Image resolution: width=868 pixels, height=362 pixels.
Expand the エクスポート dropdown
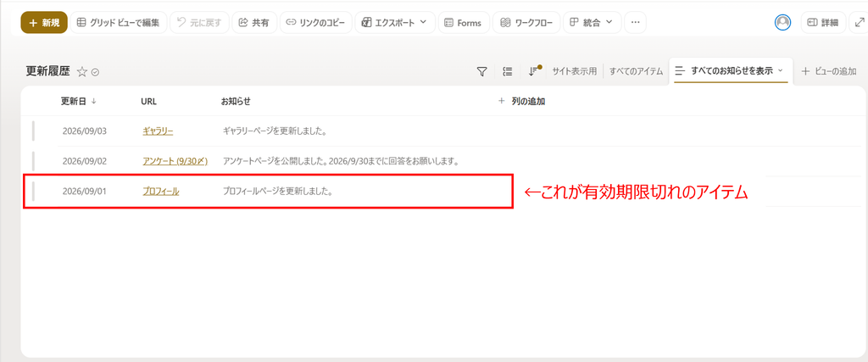[395, 23]
